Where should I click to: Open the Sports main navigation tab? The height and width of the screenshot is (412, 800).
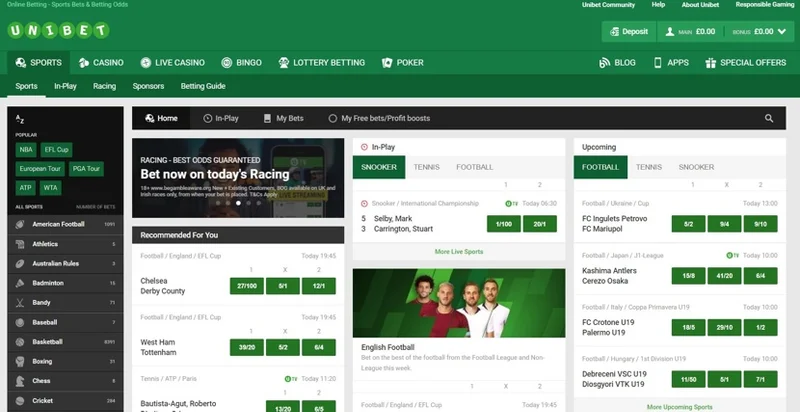click(39, 63)
